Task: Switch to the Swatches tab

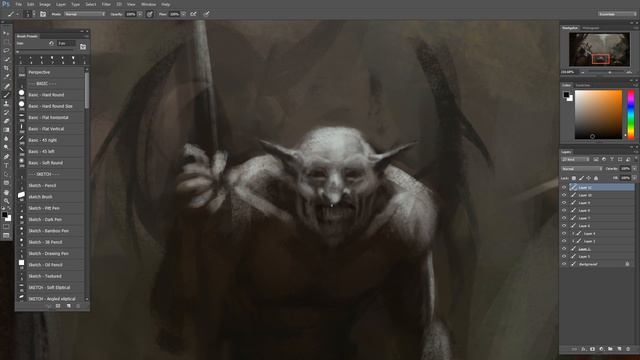Action: (583, 85)
